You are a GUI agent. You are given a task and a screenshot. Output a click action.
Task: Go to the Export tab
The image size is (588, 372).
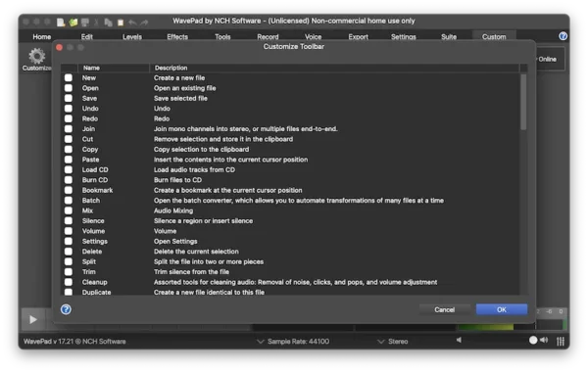pyautogui.click(x=358, y=37)
